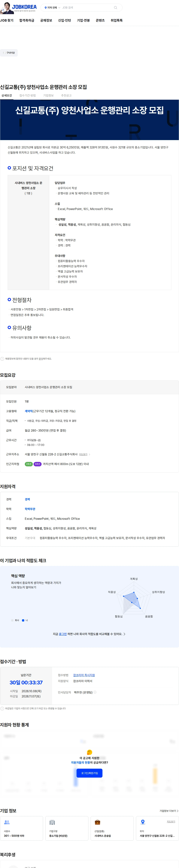Click the blue bullet icon next to 유의사항
The height and width of the screenshot is (868, 179).
click(10, 327)
